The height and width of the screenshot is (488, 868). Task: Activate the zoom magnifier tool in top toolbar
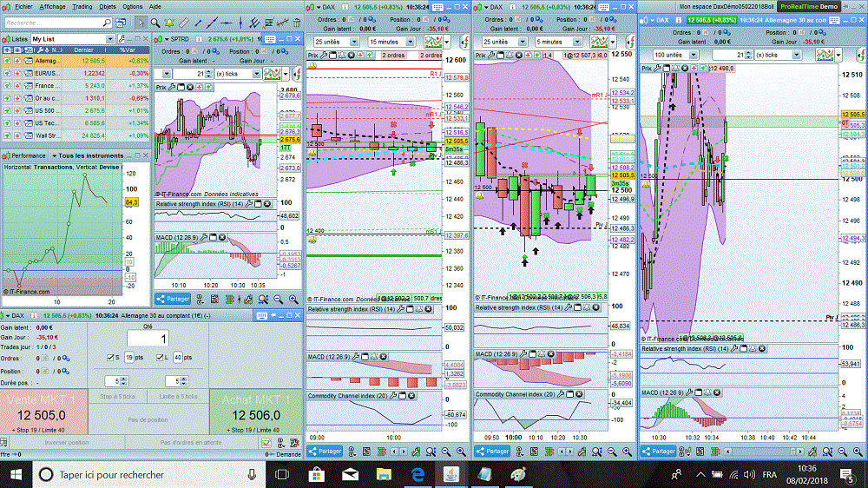155,23
